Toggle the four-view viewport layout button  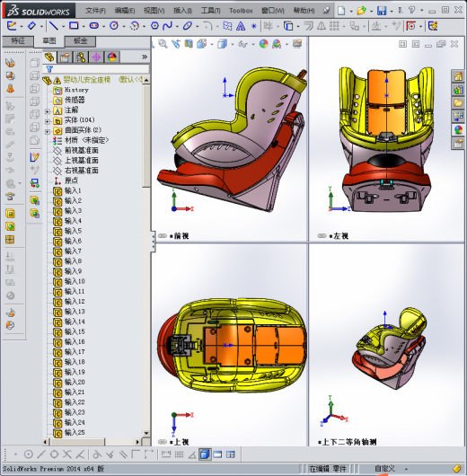231,454
